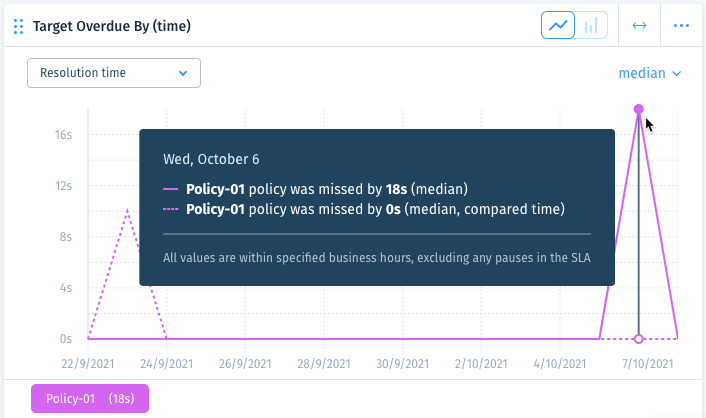Image resolution: width=706 pixels, height=418 pixels.
Task: Click the Target Overdue By (time) title
Action: [x=112, y=26]
